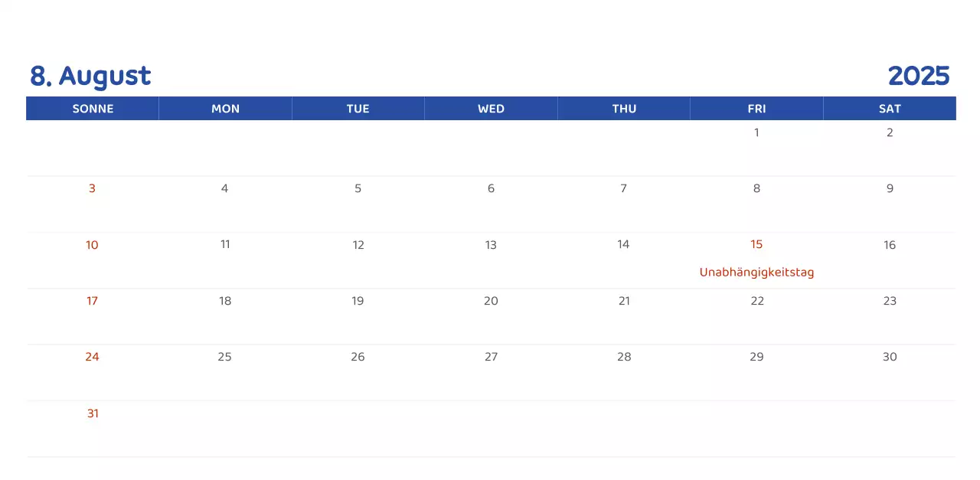Click the 2025 year heading
980x480 pixels.
pyautogui.click(x=918, y=76)
